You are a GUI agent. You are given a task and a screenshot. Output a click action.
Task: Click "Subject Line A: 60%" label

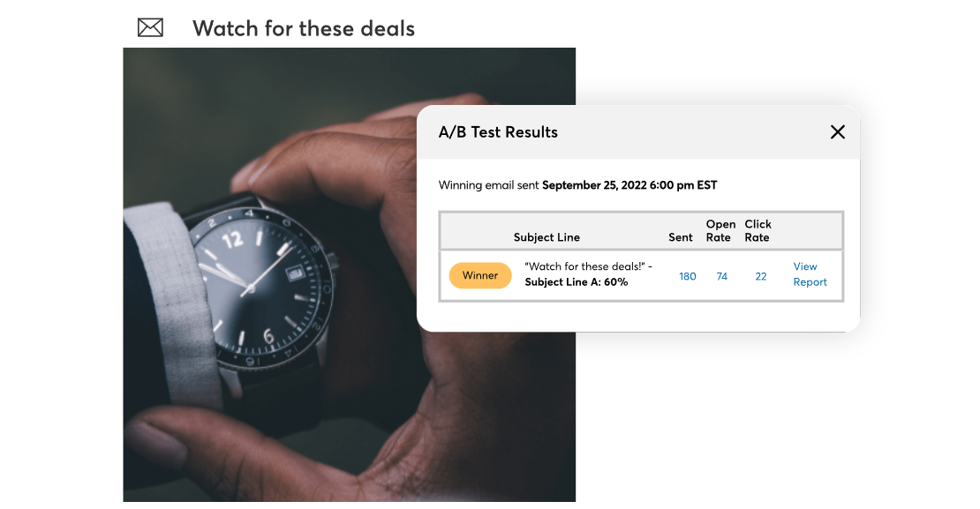577,281
